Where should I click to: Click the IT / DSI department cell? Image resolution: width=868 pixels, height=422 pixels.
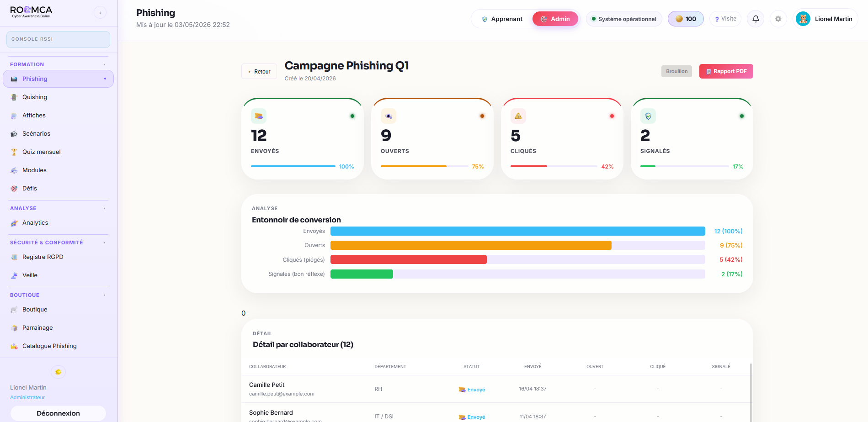point(384,417)
